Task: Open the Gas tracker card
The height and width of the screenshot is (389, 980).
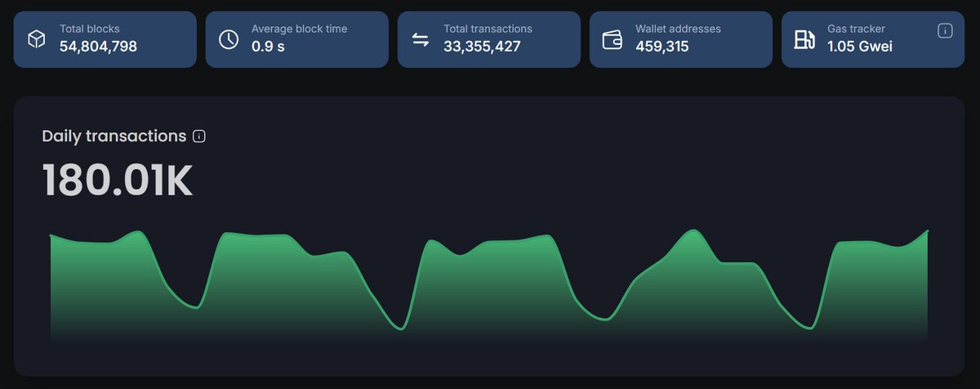Action: point(873,39)
